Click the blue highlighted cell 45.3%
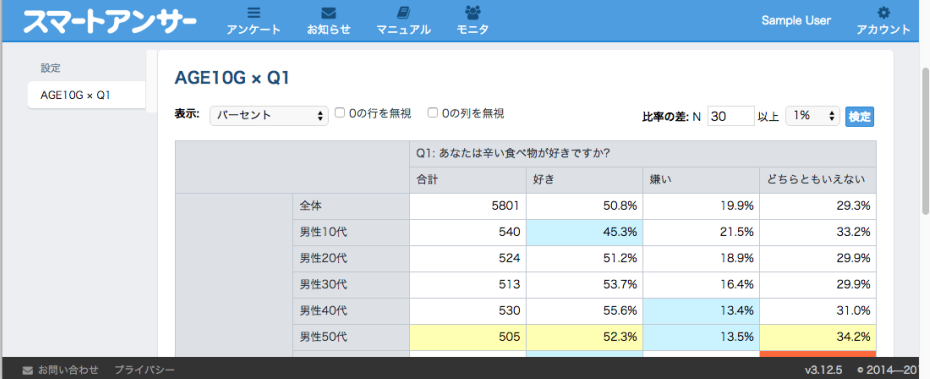930x379 pixels. [585, 232]
